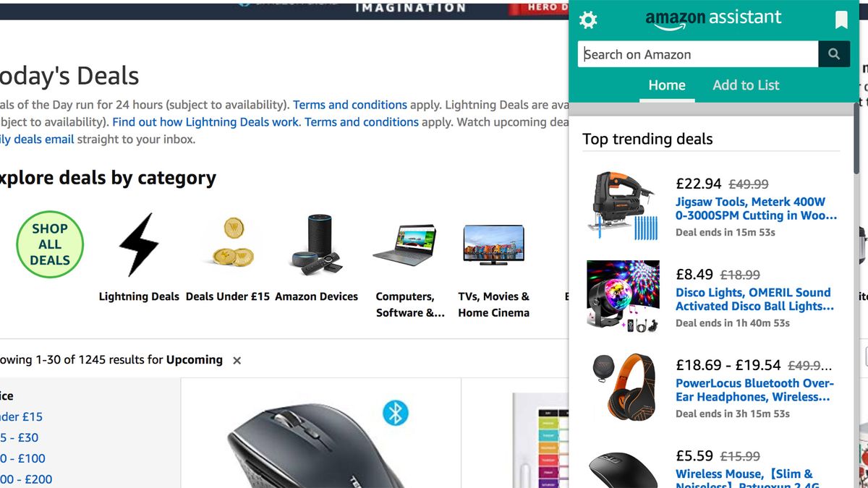This screenshot has width=868, height=488.
Task: Select the Home tab in assistant
Action: pos(666,85)
